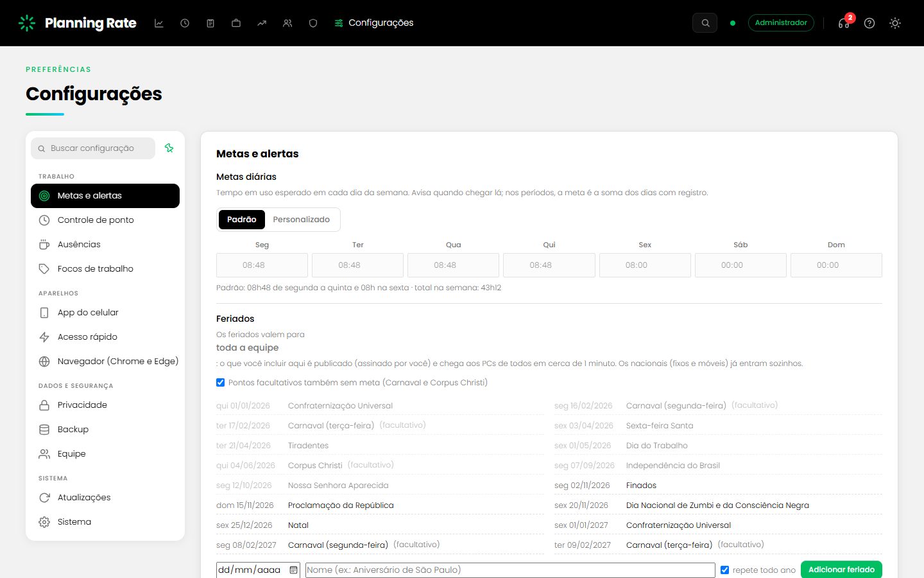Open Ausências settings section

point(105,245)
